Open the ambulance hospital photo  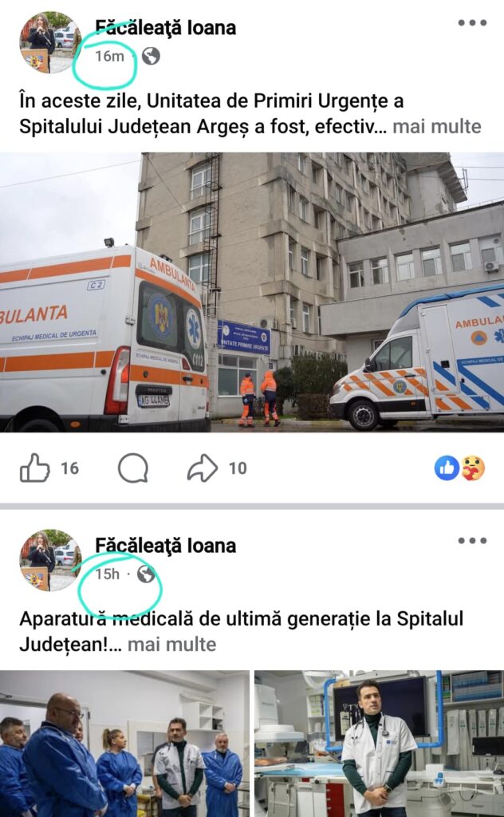pyautogui.click(x=252, y=292)
